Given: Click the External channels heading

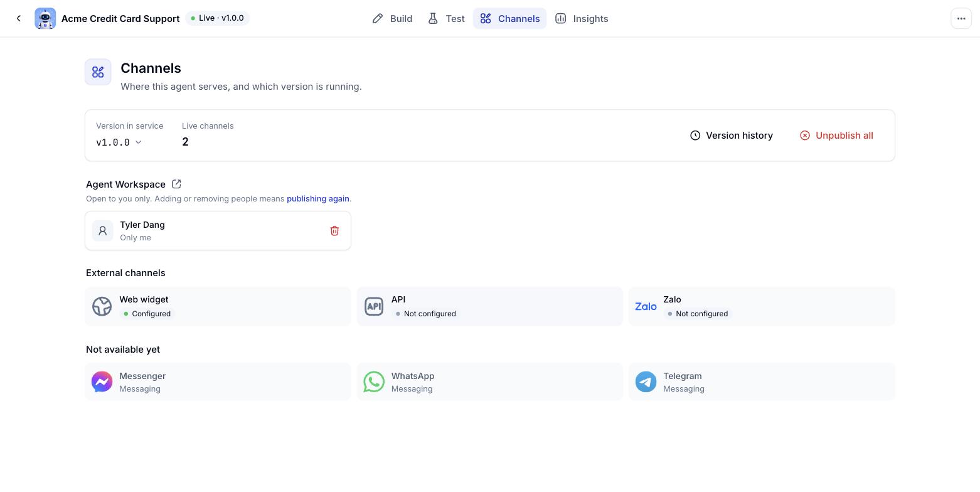Looking at the screenshot, I should pyautogui.click(x=125, y=273).
